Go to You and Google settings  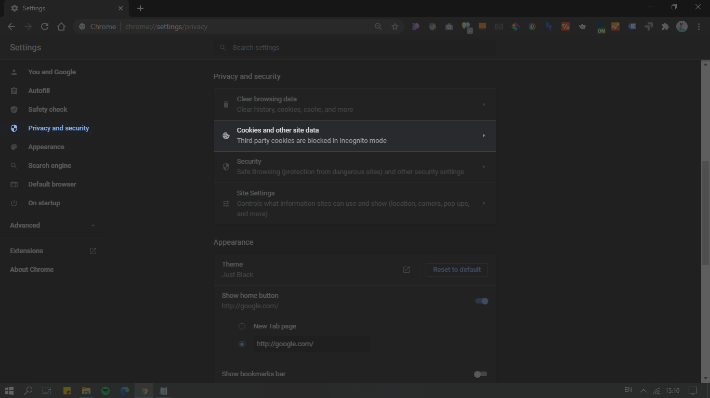tap(52, 72)
